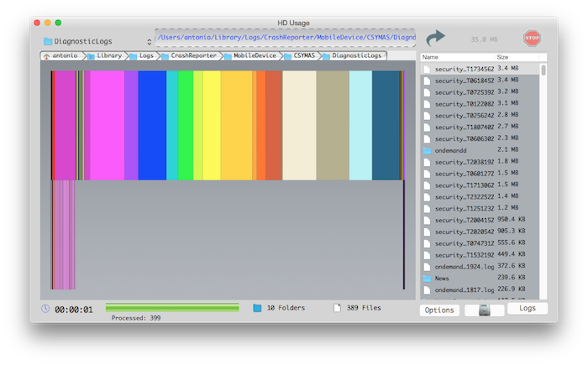Click the curved go arrow icon
The image size is (588, 365).
(435, 39)
